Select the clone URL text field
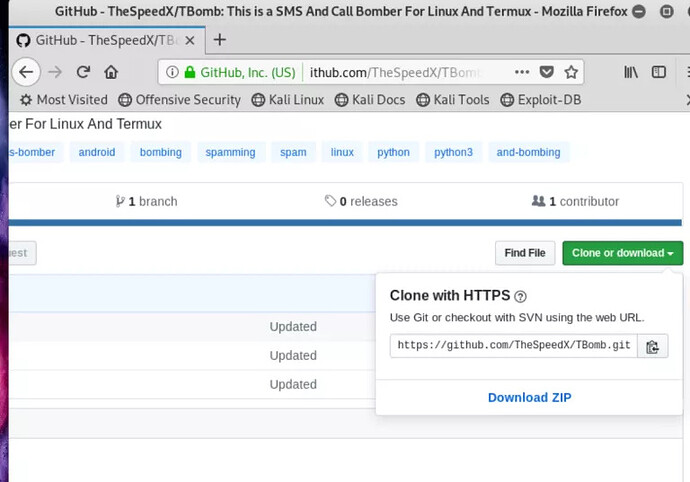The width and height of the screenshot is (690, 482). pyautogui.click(x=513, y=346)
